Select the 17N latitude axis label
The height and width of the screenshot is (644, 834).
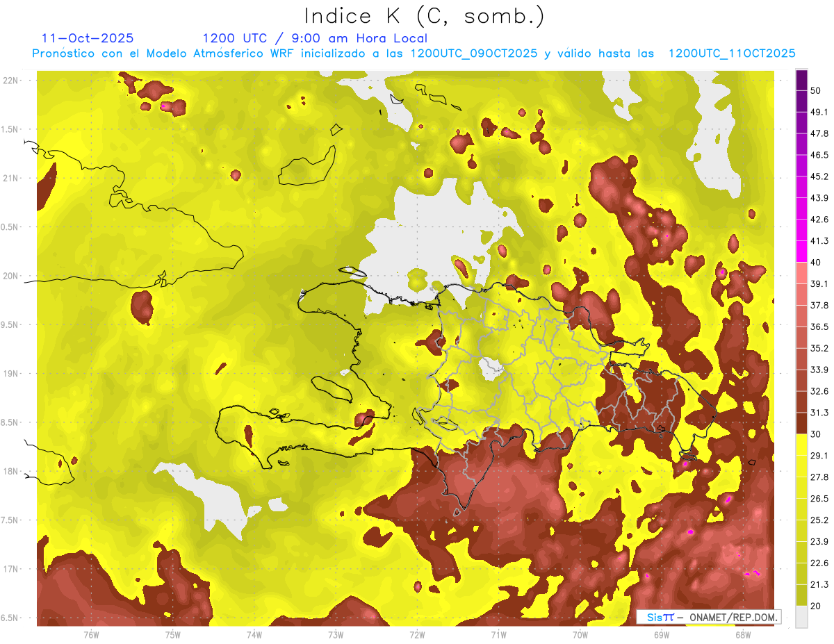[12, 569]
